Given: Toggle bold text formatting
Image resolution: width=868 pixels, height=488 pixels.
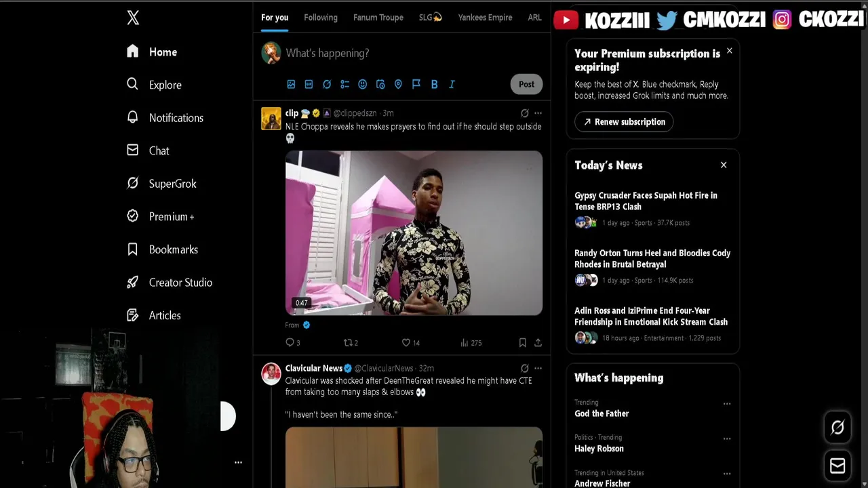Looking at the screenshot, I should (434, 84).
